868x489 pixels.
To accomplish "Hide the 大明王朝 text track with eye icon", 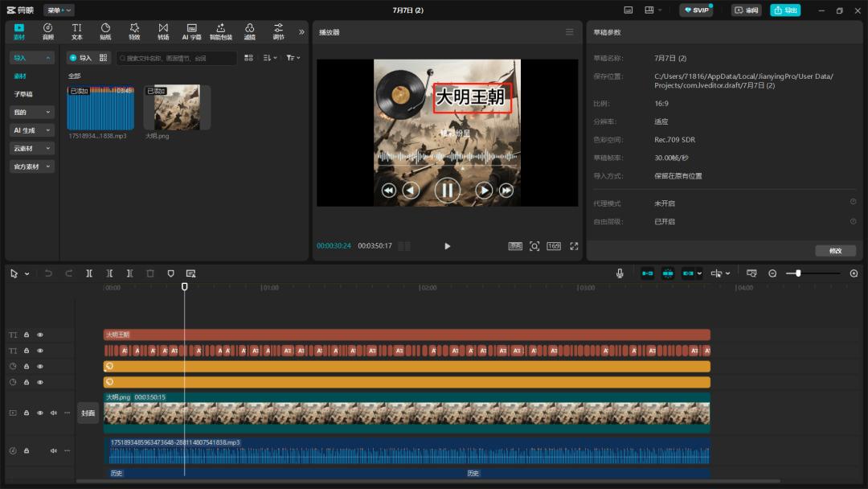I will click(x=40, y=335).
